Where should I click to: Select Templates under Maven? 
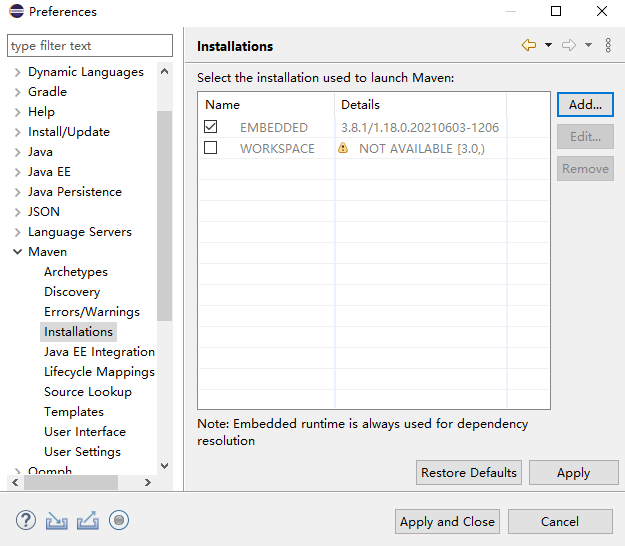pyautogui.click(x=74, y=412)
